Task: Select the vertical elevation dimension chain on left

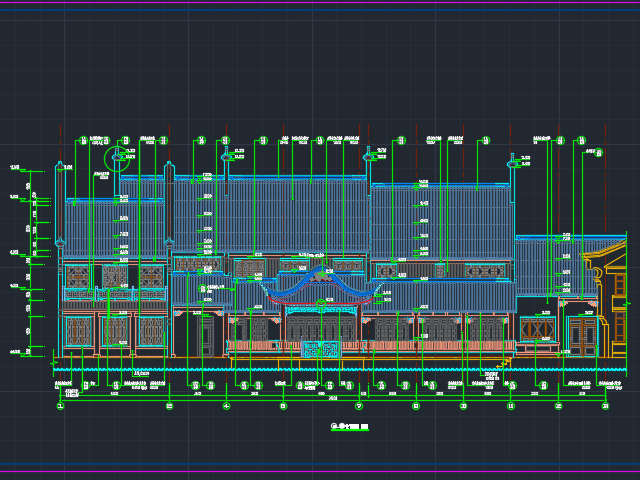Action: (32, 260)
